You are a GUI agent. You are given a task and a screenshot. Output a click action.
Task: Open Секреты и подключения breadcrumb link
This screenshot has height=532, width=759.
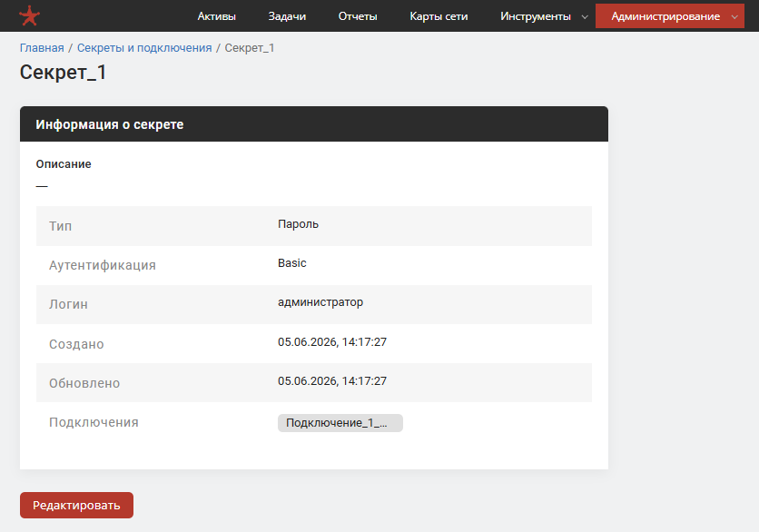(x=144, y=48)
